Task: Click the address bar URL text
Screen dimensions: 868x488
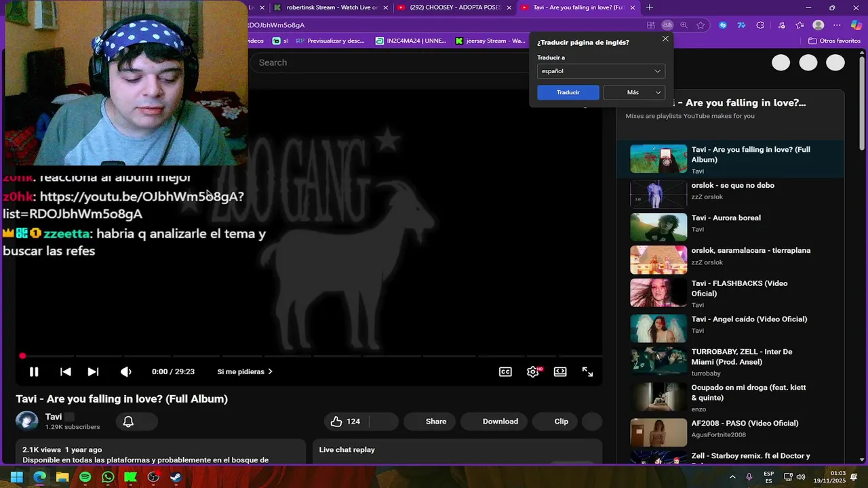Action: click(277, 25)
